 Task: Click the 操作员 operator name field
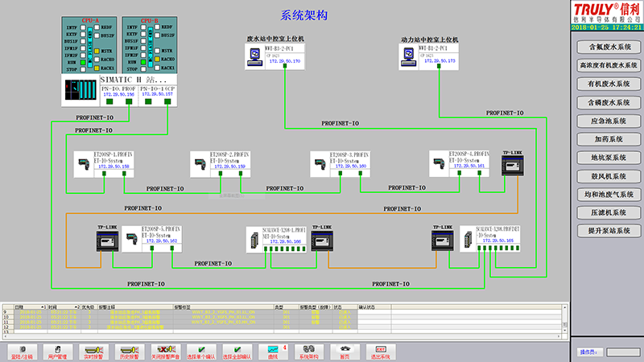621,352
